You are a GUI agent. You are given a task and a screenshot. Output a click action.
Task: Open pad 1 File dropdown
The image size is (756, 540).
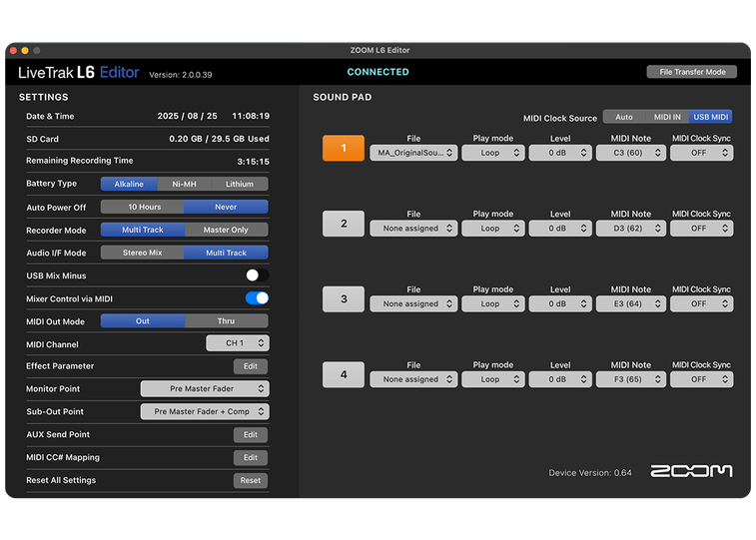pyautogui.click(x=413, y=153)
